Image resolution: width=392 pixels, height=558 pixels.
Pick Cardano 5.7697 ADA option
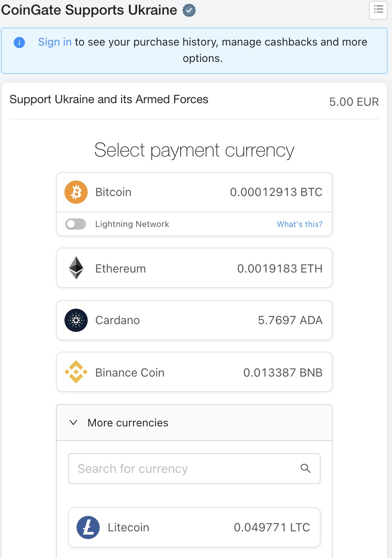[194, 320]
